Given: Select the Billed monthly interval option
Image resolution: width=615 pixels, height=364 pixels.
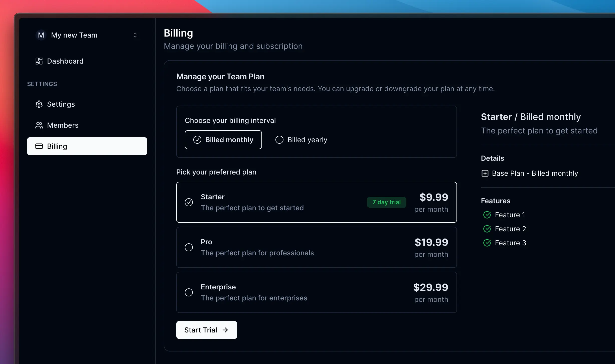Looking at the screenshot, I should (x=223, y=140).
